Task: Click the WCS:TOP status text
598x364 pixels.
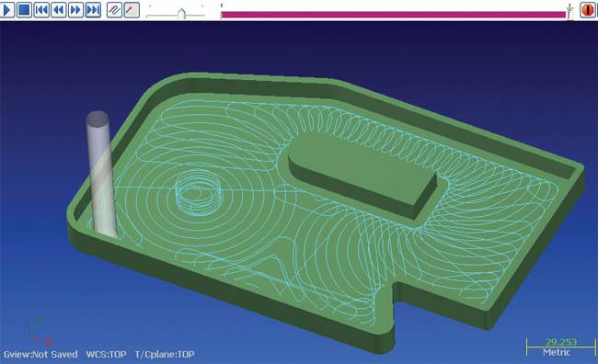Action: (106, 355)
